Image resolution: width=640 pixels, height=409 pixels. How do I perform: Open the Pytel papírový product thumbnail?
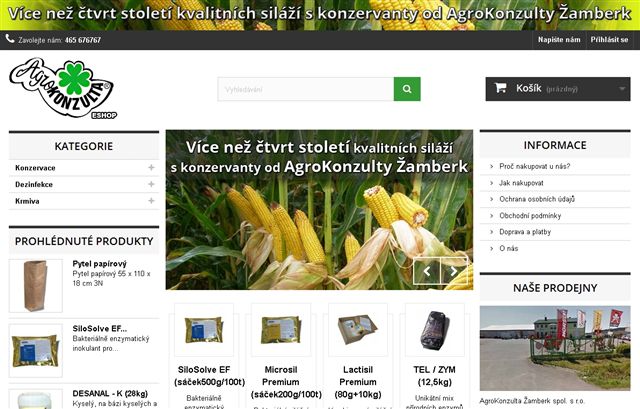point(36,286)
